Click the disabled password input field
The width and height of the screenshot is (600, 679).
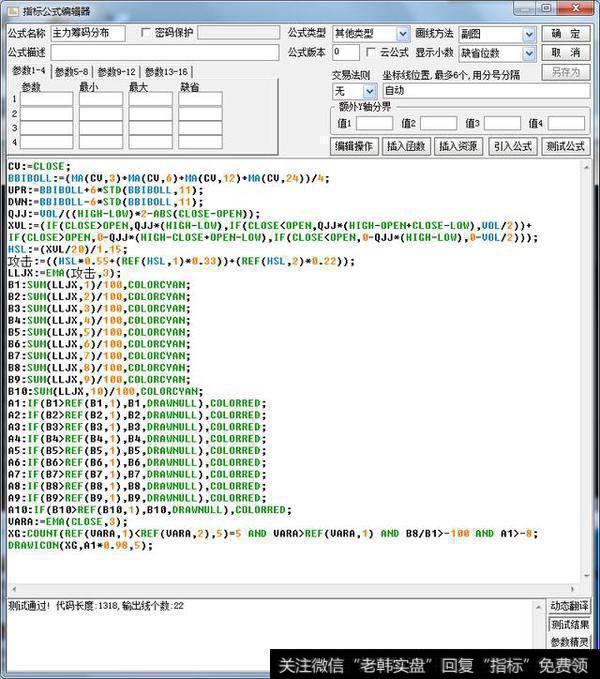coord(239,33)
